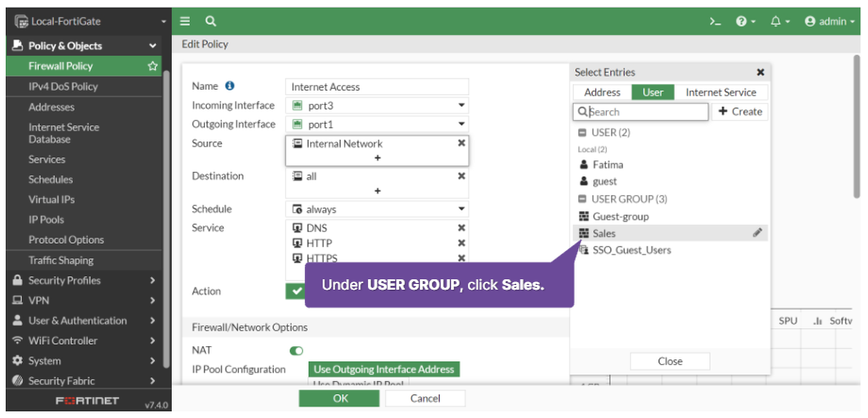Viewport: 868px width, 418px height.
Task: Click the VPN monitor icon
Action: point(18,301)
